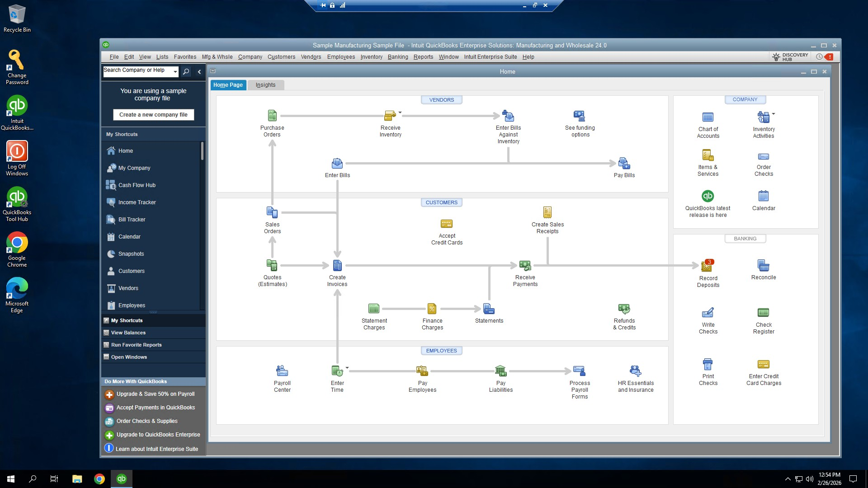Switch to the Insights tab

coord(265,85)
